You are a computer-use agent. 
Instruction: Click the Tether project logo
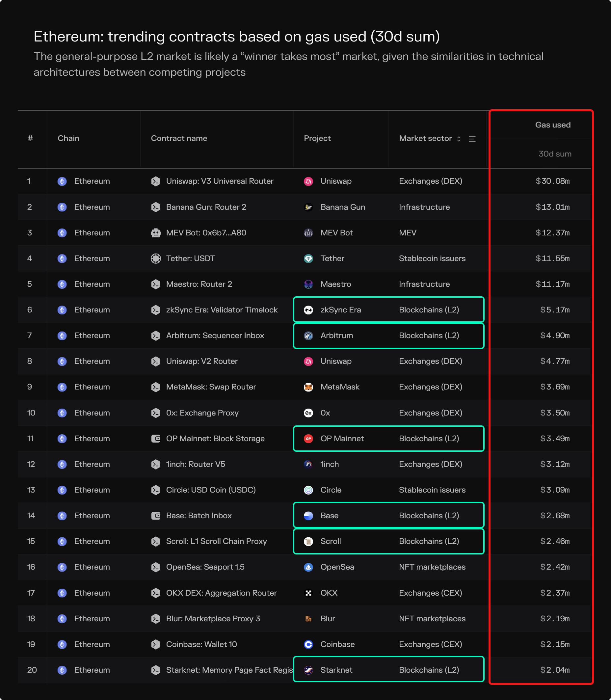(308, 258)
